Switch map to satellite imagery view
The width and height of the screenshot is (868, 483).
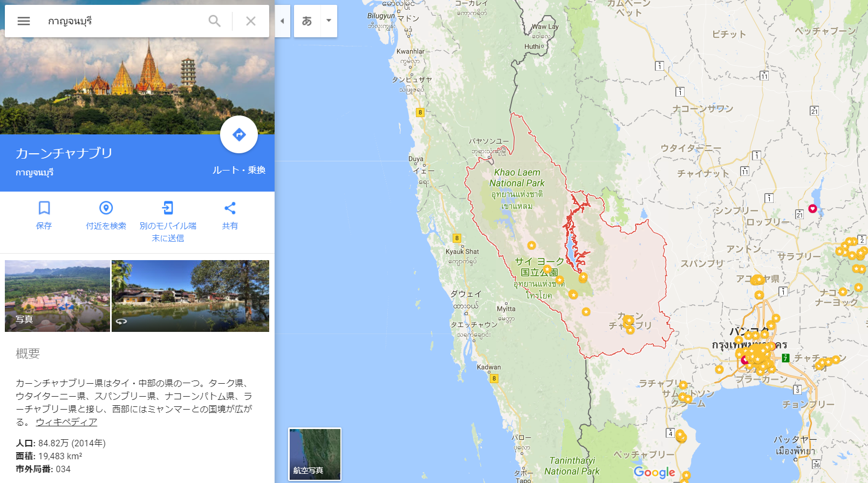[315, 454]
